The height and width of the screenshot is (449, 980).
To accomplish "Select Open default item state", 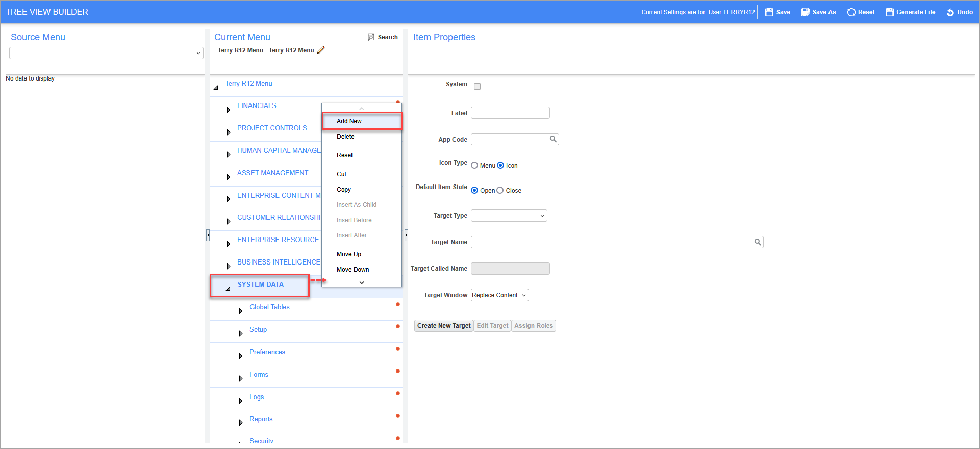I will (x=474, y=190).
